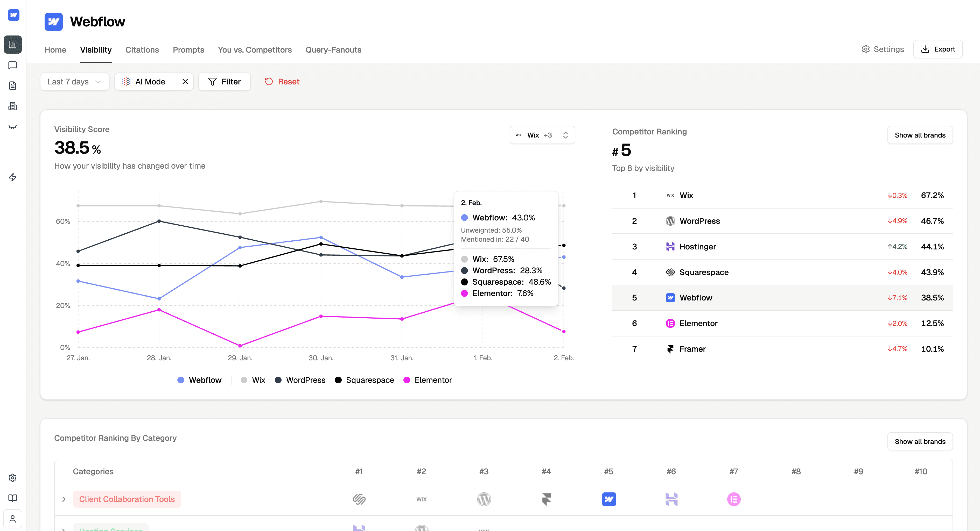980x531 pixels.
Task: Expand the Client Collaboration Tools category row
Action: 64,499
